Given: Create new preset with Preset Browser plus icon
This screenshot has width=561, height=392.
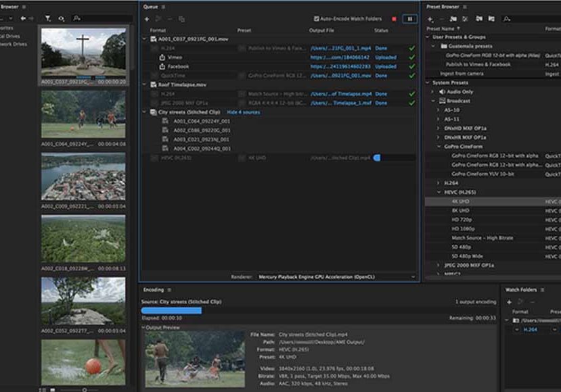Looking at the screenshot, I should tap(430, 19).
